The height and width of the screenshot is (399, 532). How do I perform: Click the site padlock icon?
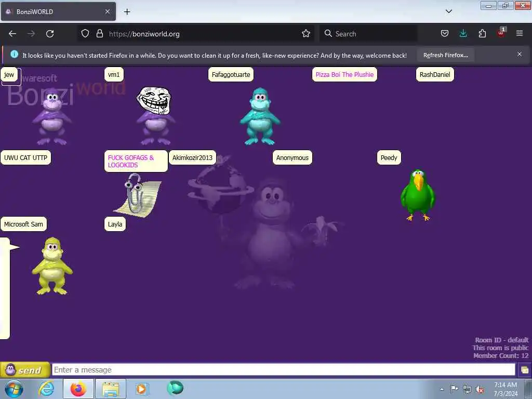pos(99,33)
